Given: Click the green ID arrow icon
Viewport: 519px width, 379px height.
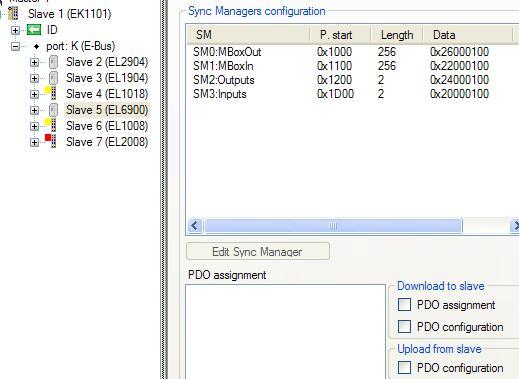Looking at the screenshot, I should pos(34,30).
